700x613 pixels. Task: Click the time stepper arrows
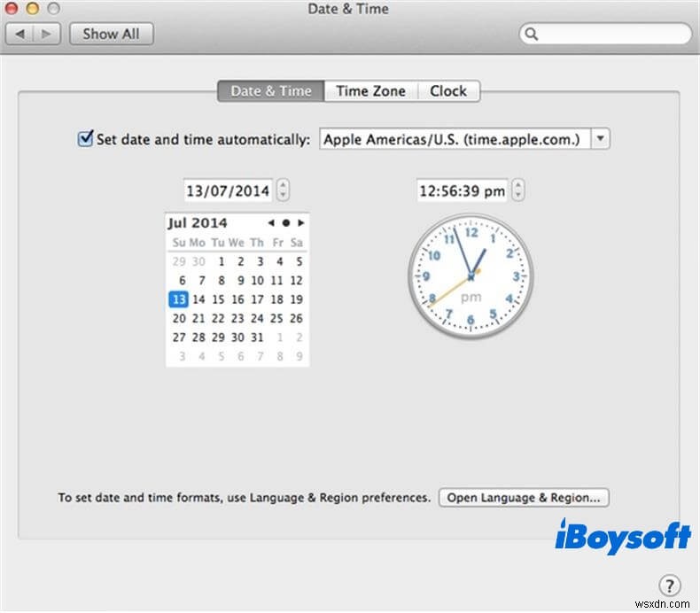click(x=517, y=190)
